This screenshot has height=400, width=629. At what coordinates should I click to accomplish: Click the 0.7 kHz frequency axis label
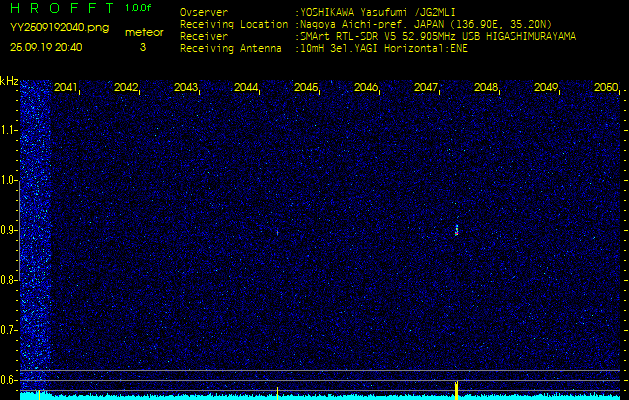9,329
